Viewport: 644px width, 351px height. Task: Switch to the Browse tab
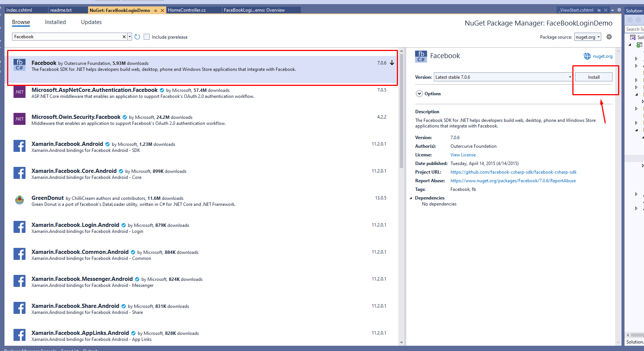(21, 22)
